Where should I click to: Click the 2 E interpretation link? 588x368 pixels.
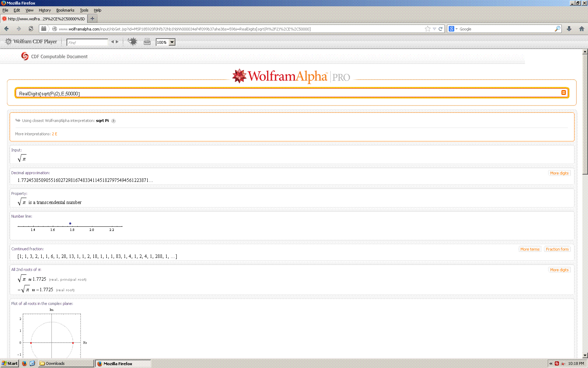click(55, 134)
